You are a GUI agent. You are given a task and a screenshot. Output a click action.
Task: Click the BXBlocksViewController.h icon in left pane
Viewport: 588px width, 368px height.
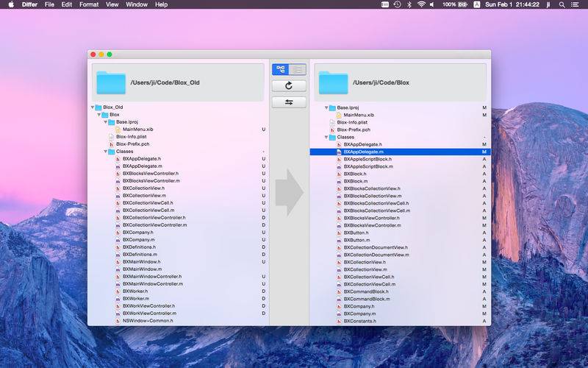pos(118,174)
